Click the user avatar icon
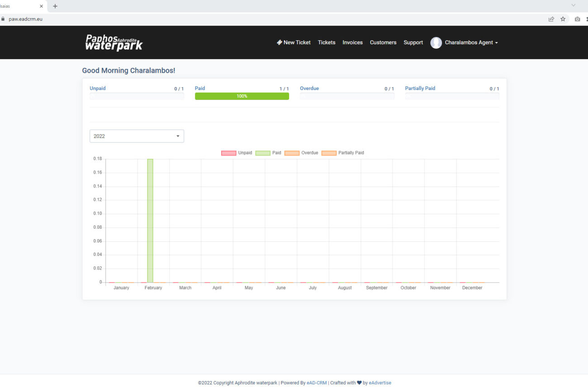 [x=436, y=43]
